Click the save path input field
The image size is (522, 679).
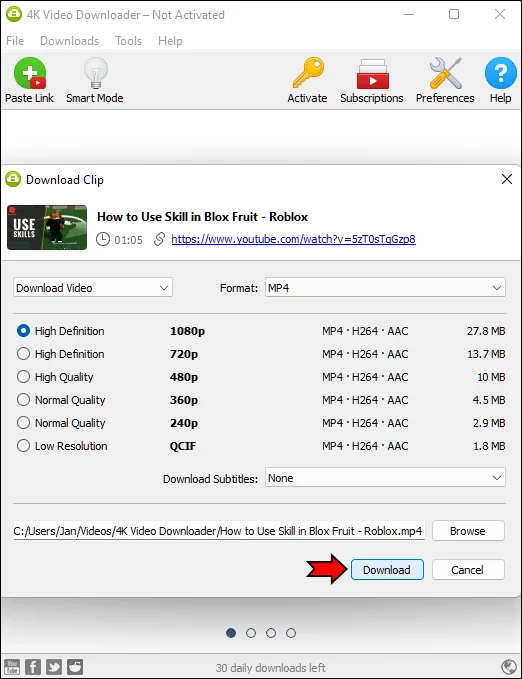[219, 531]
